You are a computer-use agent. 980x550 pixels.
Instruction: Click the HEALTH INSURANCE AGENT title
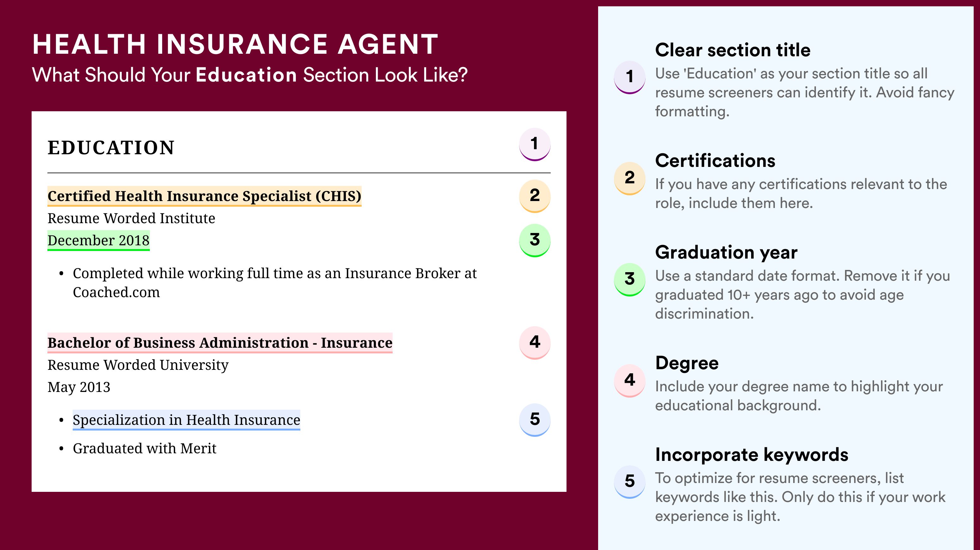pos(236,44)
